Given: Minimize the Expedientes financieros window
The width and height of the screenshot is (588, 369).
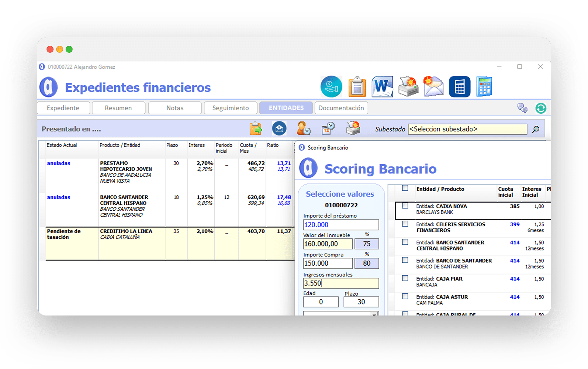Looking at the screenshot, I should pyautogui.click(x=499, y=67).
